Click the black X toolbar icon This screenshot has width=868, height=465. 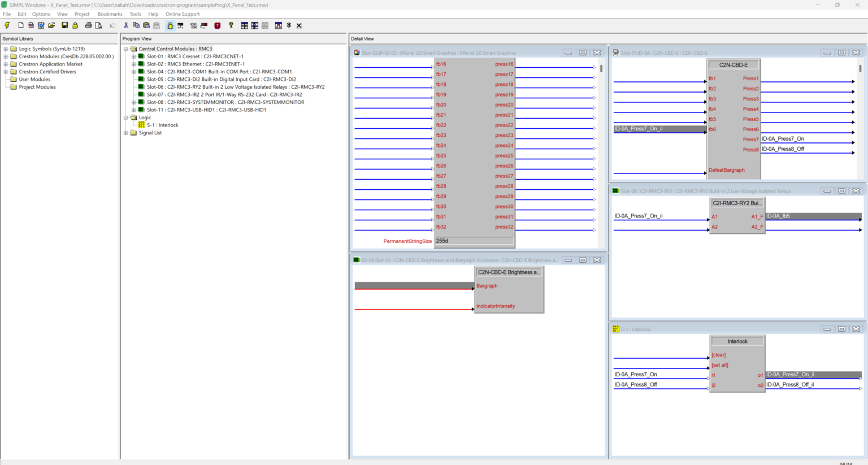299,25
